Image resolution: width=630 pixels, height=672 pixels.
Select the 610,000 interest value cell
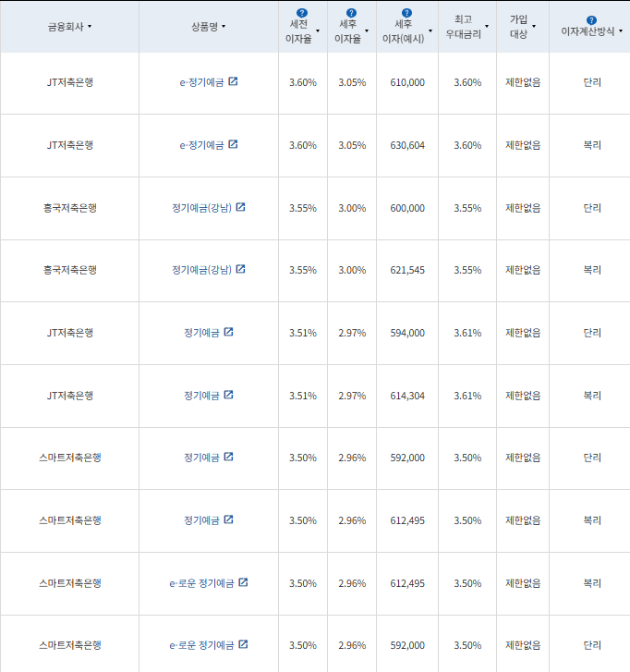point(407,82)
